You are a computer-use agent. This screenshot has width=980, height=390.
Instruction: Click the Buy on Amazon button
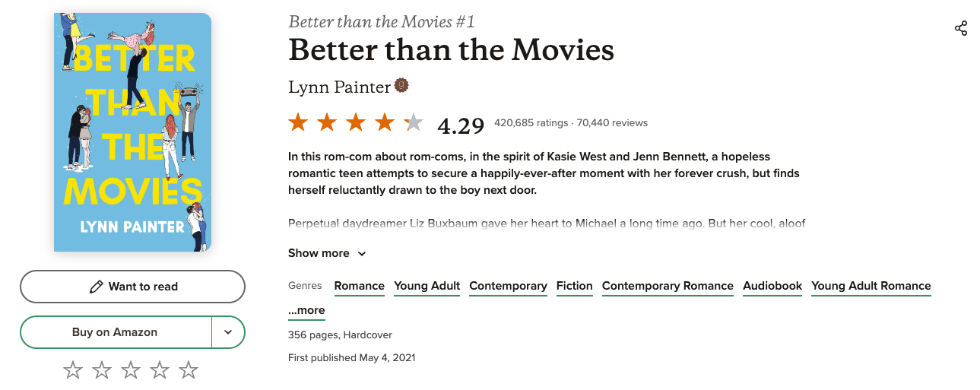click(x=115, y=332)
